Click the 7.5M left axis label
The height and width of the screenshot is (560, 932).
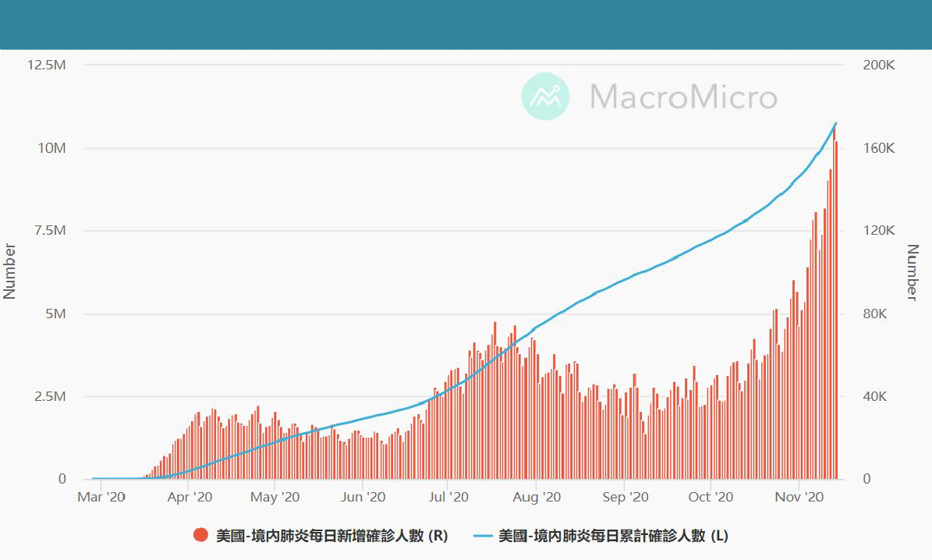(x=47, y=231)
